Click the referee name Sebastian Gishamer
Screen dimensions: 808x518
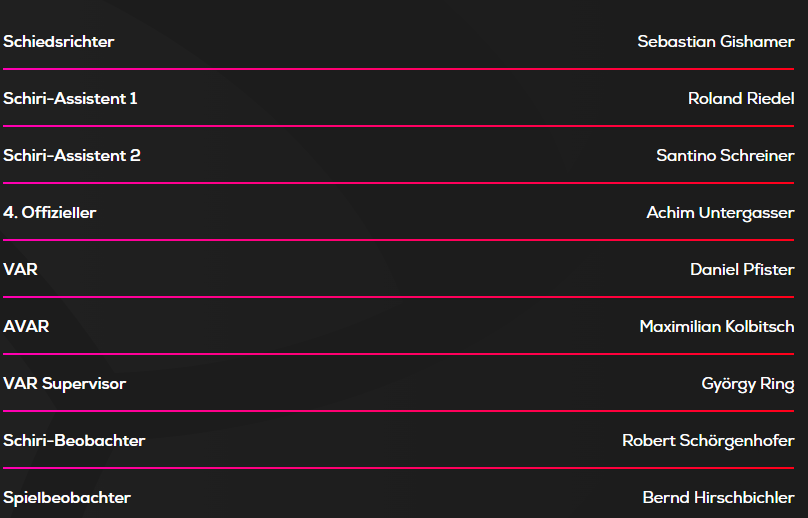pos(716,42)
